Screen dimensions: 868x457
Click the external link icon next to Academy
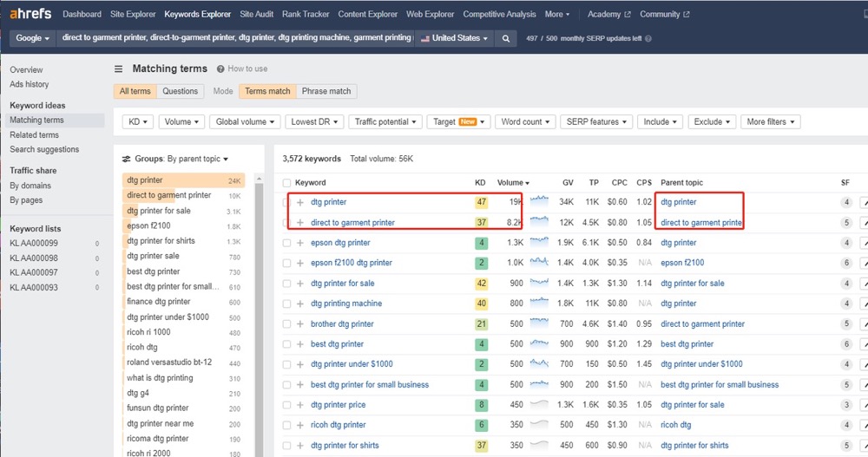628,15
